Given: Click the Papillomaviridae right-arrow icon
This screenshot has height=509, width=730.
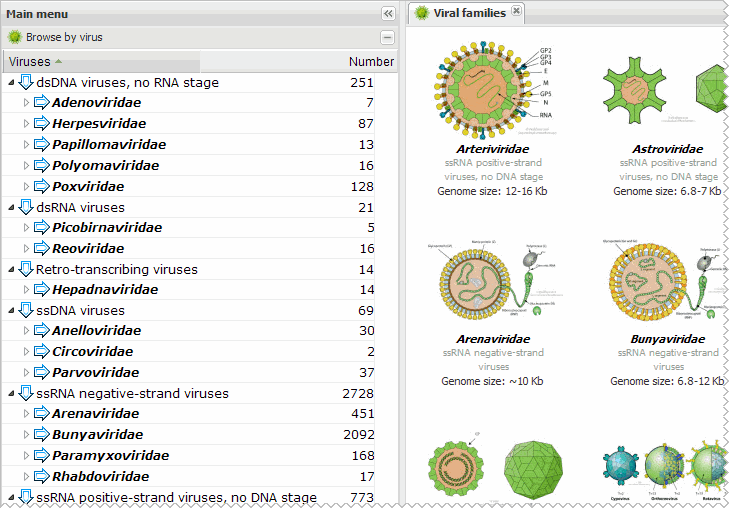Looking at the screenshot, I should pos(41,144).
